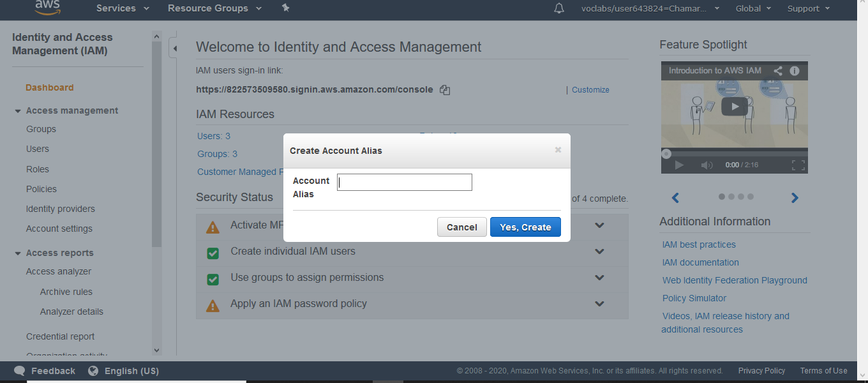Collapse the Access reports section

pos(18,253)
